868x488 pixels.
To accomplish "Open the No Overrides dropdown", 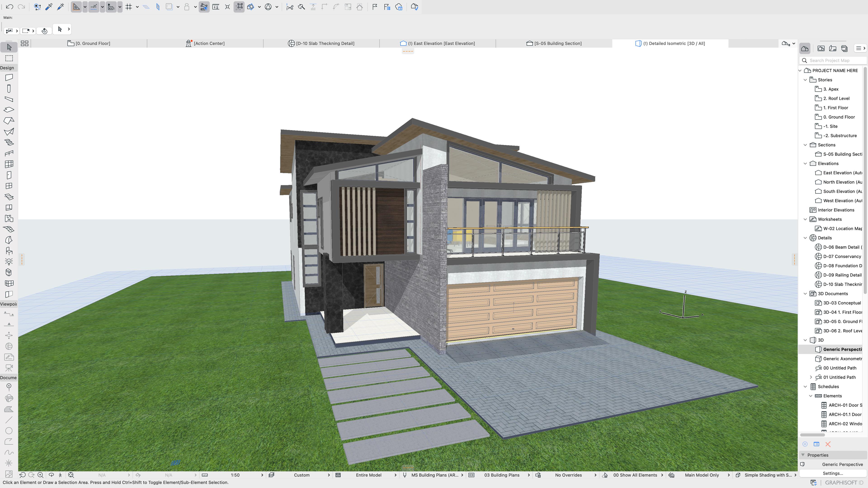I will pos(568,475).
